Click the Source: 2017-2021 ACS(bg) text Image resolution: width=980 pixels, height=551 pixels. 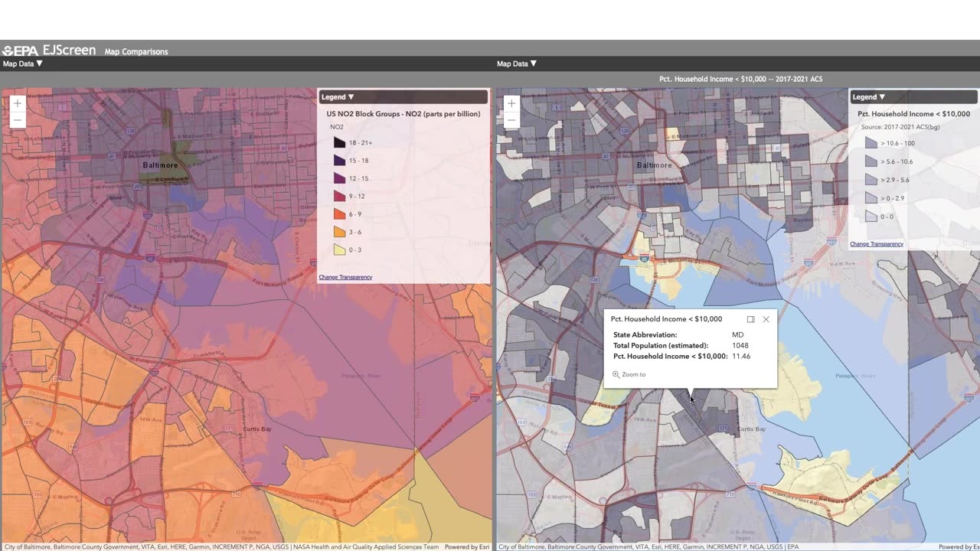(x=900, y=127)
